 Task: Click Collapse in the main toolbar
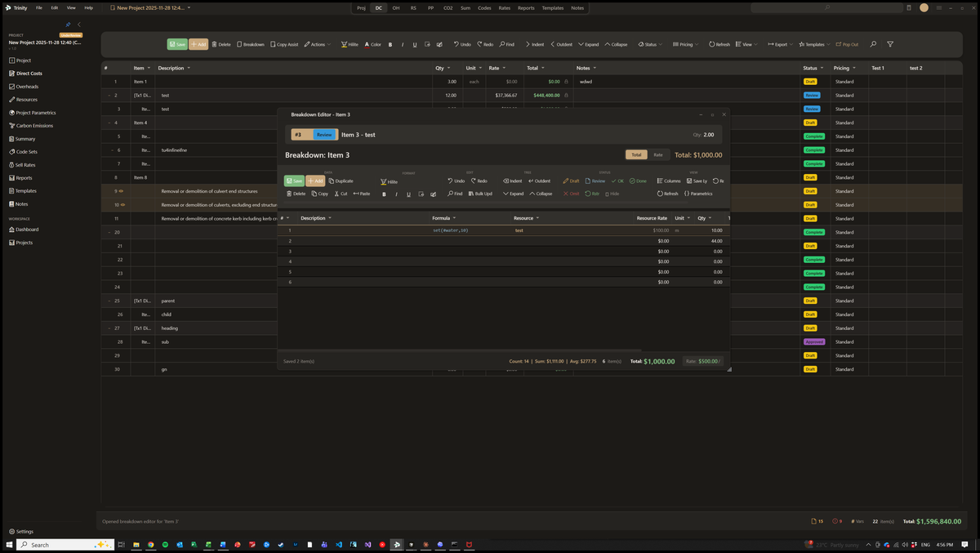pos(616,44)
